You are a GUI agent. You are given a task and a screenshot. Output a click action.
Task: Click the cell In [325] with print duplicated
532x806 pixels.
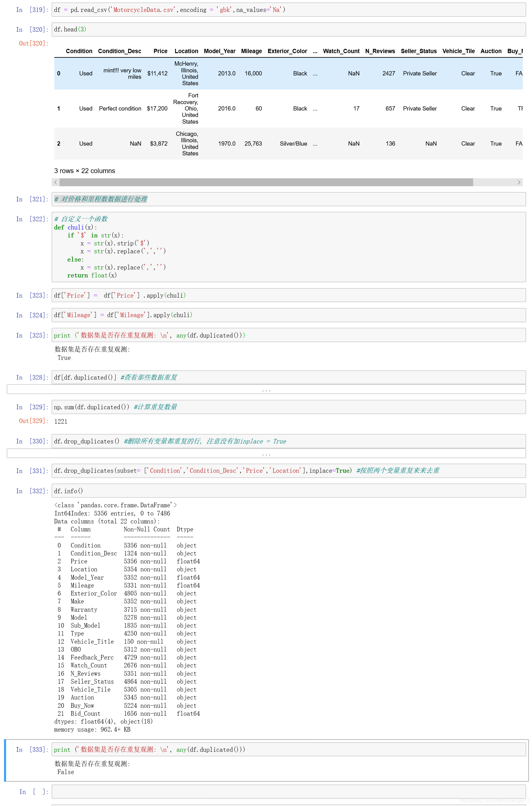[288, 335]
